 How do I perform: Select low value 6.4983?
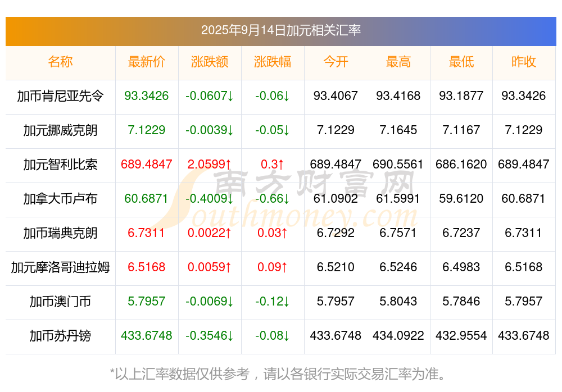coord(461,267)
